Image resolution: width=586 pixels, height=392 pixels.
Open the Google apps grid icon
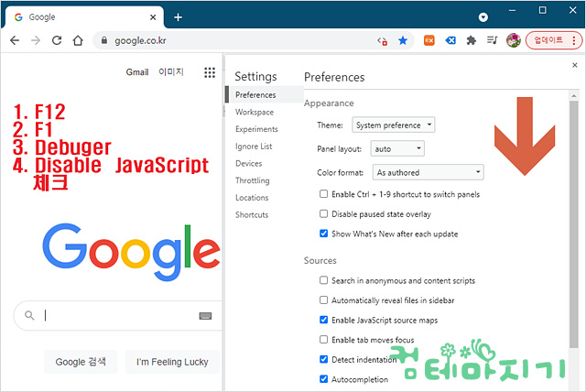click(x=210, y=72)
